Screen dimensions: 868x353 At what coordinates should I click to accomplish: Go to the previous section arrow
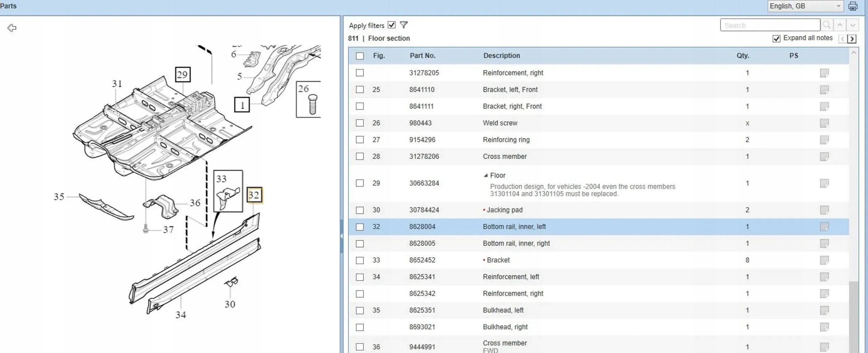843,39
